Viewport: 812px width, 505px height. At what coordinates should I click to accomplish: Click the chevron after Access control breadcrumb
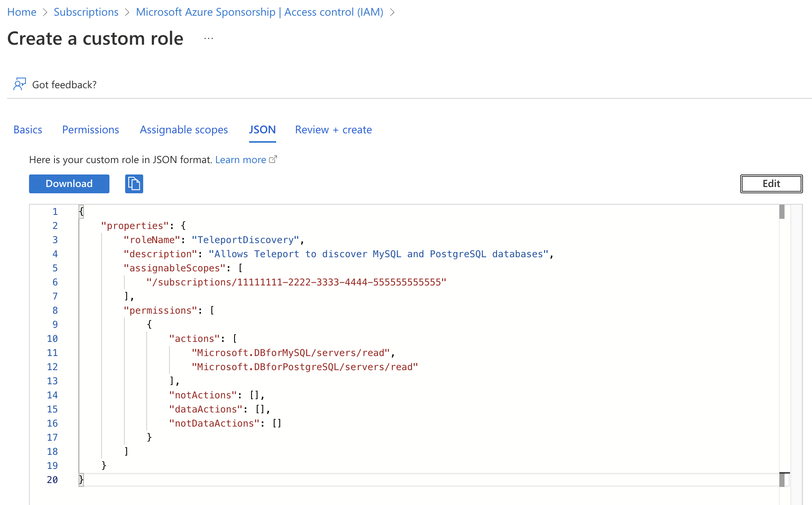[392, 12]
